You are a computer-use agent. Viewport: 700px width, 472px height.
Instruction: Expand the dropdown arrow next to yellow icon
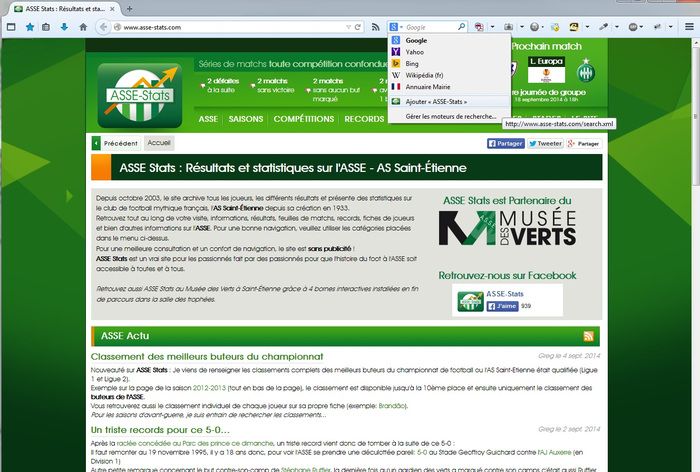click(x=587, y=27)
